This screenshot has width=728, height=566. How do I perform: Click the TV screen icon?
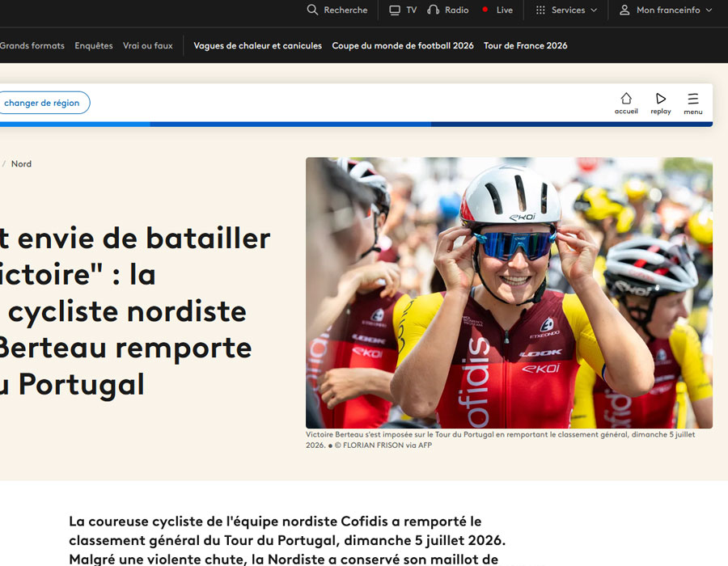[x=395, y=11]
